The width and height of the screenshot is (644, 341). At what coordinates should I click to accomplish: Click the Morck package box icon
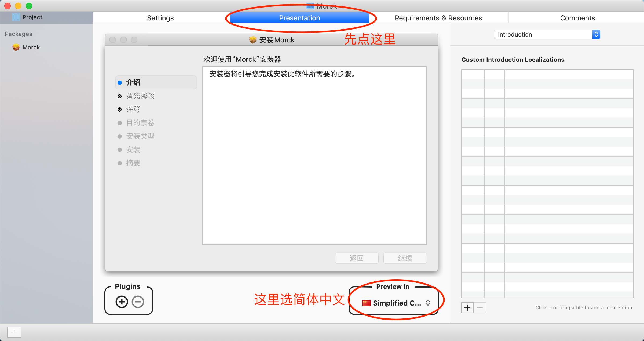pos(16,47)
